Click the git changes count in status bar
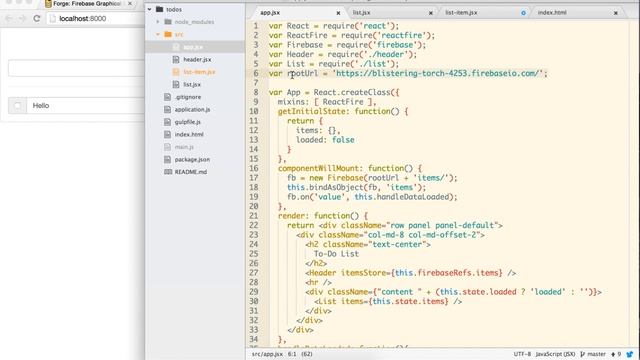Viewport: 640px width, 360px height. tap(616, 354)
